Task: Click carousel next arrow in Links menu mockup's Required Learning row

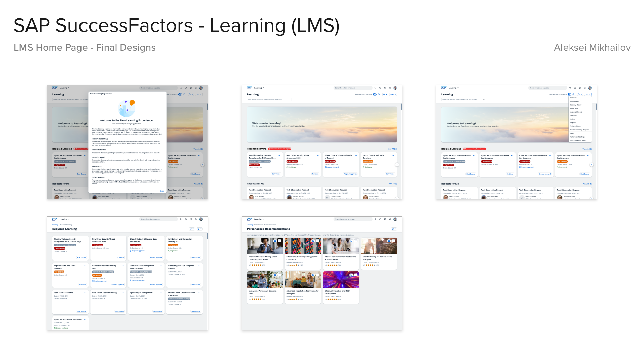Action: [591, 165]
